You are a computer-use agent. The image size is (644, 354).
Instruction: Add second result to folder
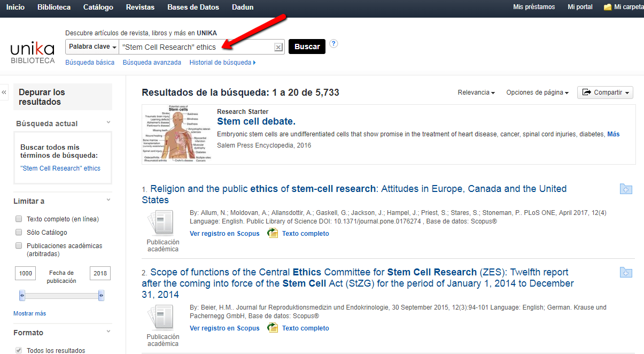626,273
